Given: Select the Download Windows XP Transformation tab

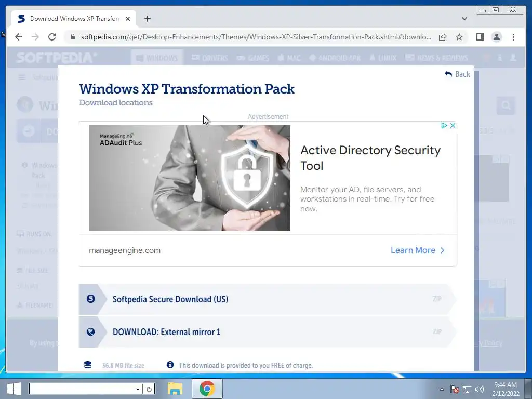Looking at the screenshot, I should pos(74,19).
